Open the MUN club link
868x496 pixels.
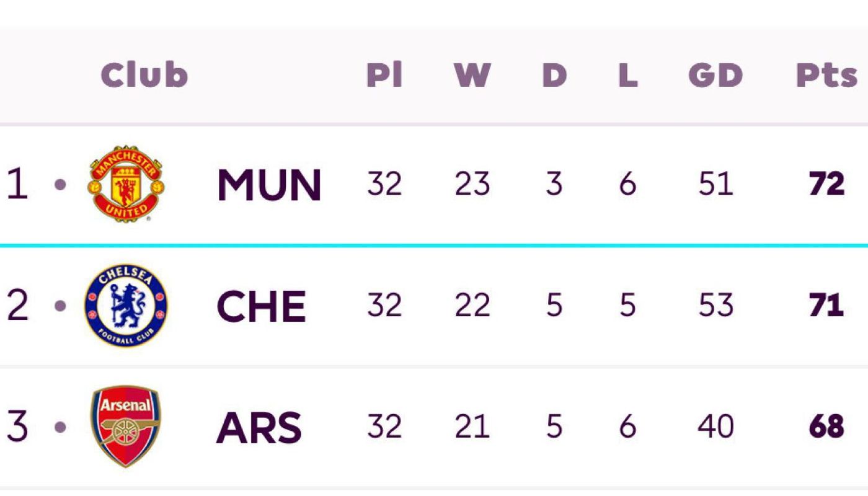point(269,185)
